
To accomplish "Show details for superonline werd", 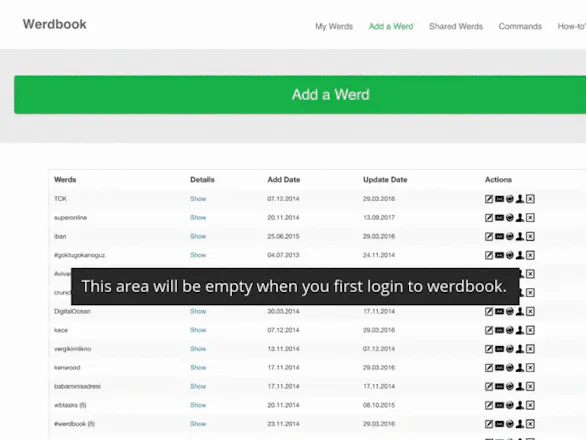I will (198, 218).
